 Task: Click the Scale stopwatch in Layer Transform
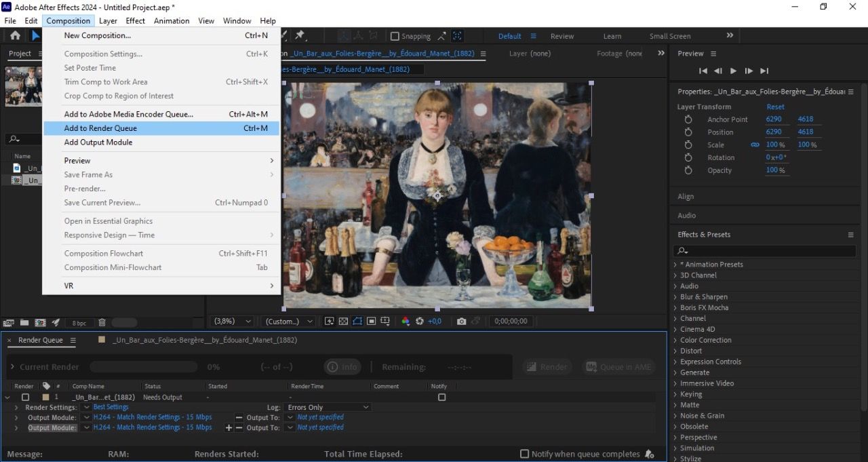(689, 145)
